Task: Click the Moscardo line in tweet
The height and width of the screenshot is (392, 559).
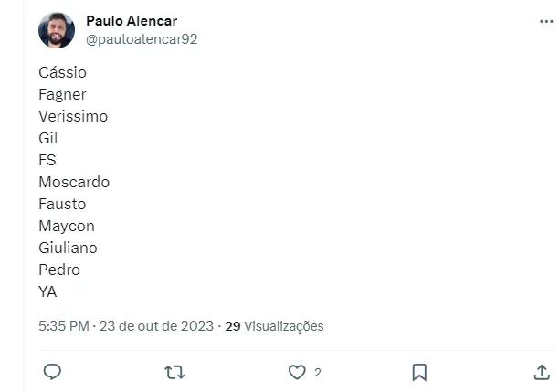Action: [x=74, y=182]
